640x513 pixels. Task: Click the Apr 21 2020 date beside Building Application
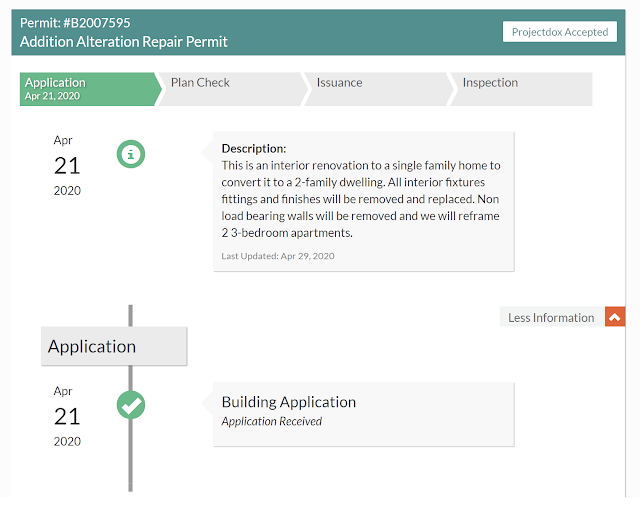pyautogui.click(x=67, y=416)
